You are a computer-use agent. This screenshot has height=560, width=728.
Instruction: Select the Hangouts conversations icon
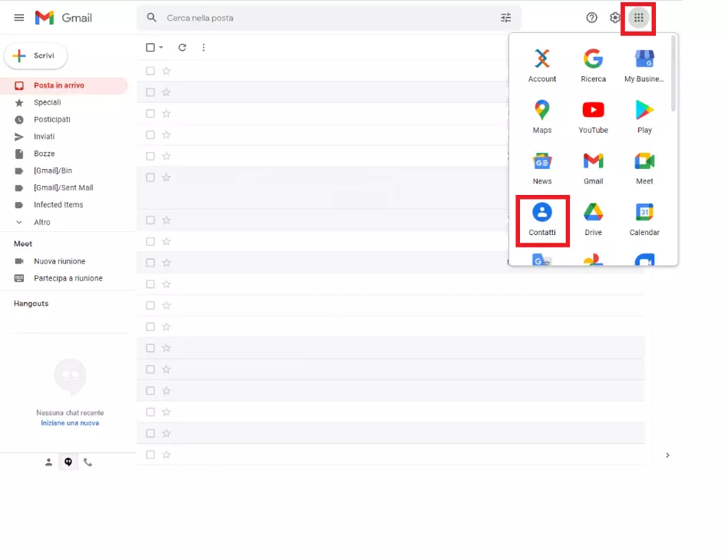pyautogui.click(x=68, y=462)
